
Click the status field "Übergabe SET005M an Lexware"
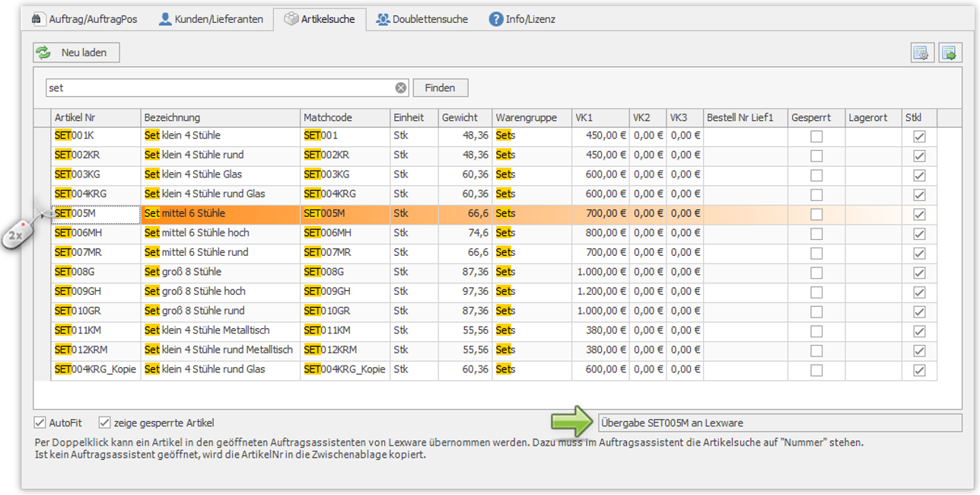(x=780, y=423)
